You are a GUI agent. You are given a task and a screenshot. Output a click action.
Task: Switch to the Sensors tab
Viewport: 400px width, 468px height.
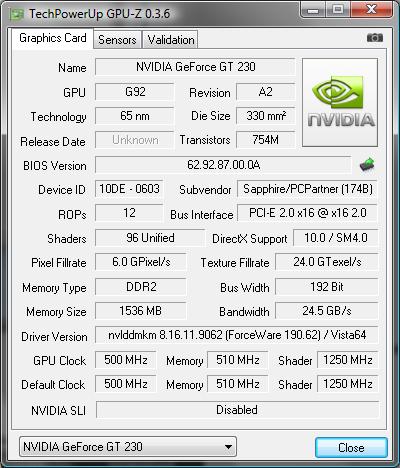pyautogui.click(x=117, y=40)
